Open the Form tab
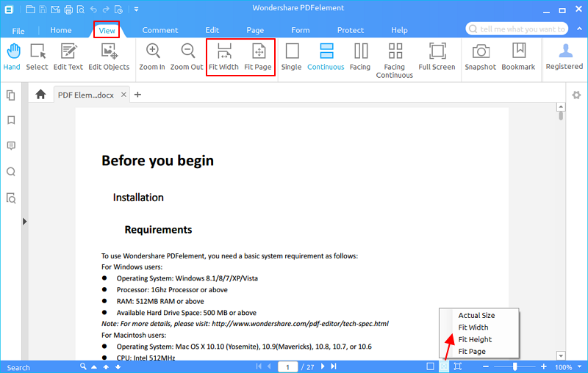 301,30
